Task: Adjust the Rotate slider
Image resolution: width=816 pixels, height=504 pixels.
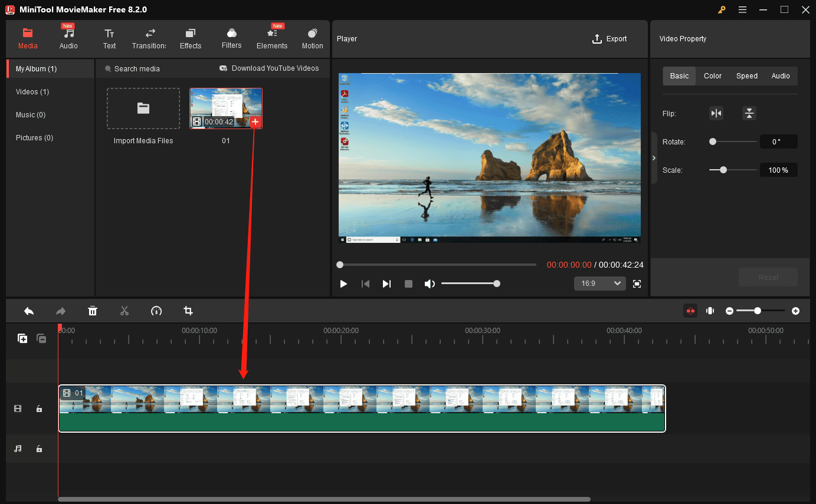Action: click(x=733, y=141)
